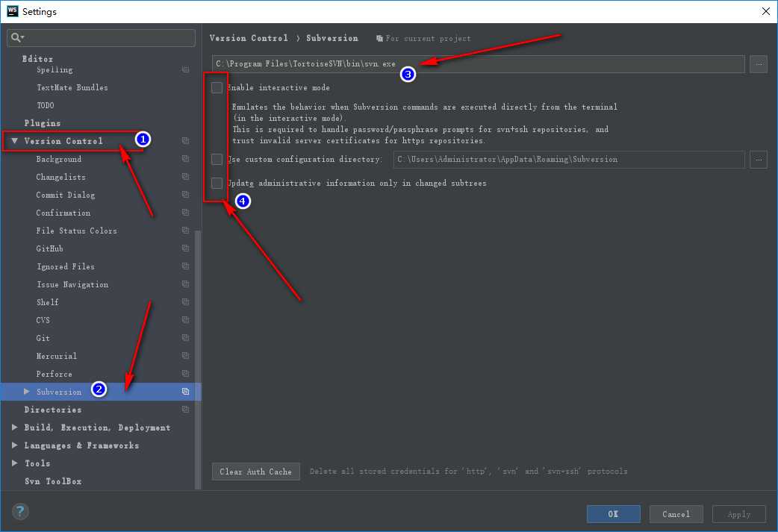778x532 pixels.
Task: Open the search history dropdown arrow
Action: click(x=23, y=38)
